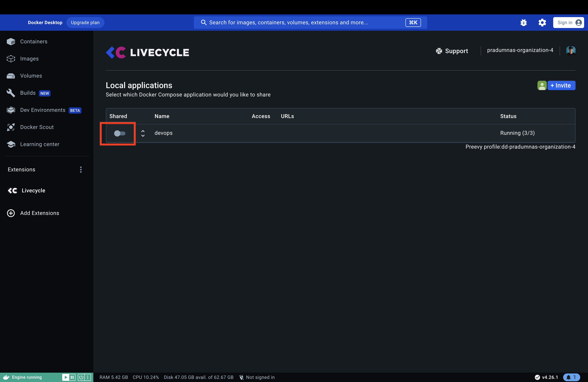Open the Learning center
The height and width of the screenshot is (382, 588).
[x=40, y=144]
